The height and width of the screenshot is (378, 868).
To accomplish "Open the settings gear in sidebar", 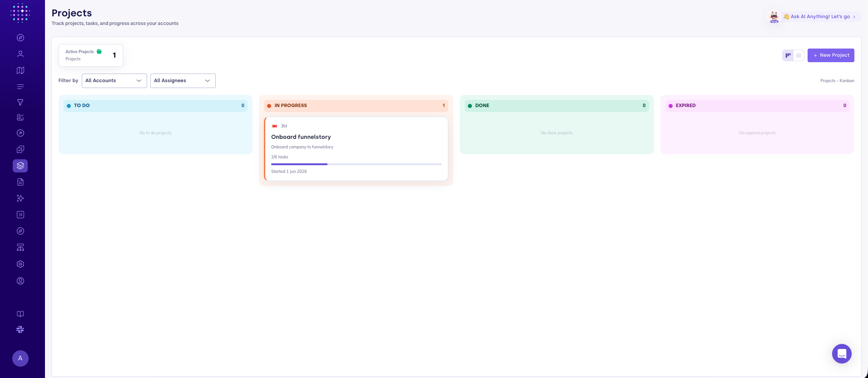I will (x=20, y=264).
